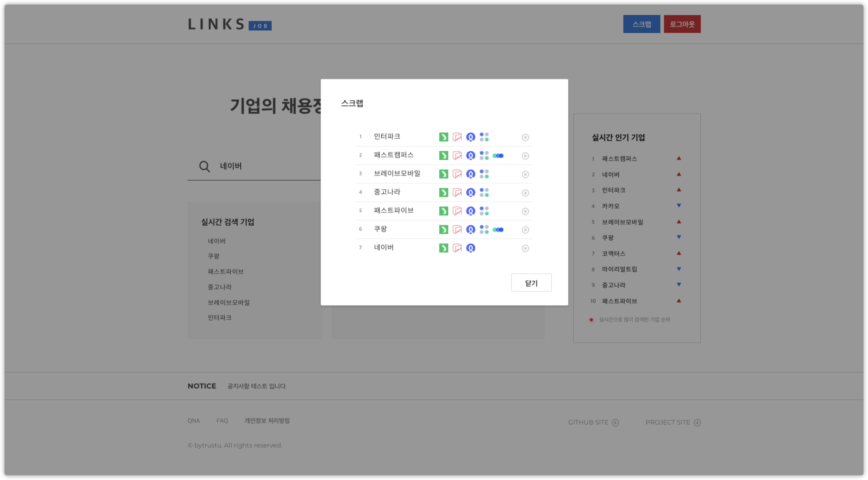The width and height of the screenshot is (868, 480).
Task: Click four-dot icon in 인터파크 row
Action: point(484,137)
